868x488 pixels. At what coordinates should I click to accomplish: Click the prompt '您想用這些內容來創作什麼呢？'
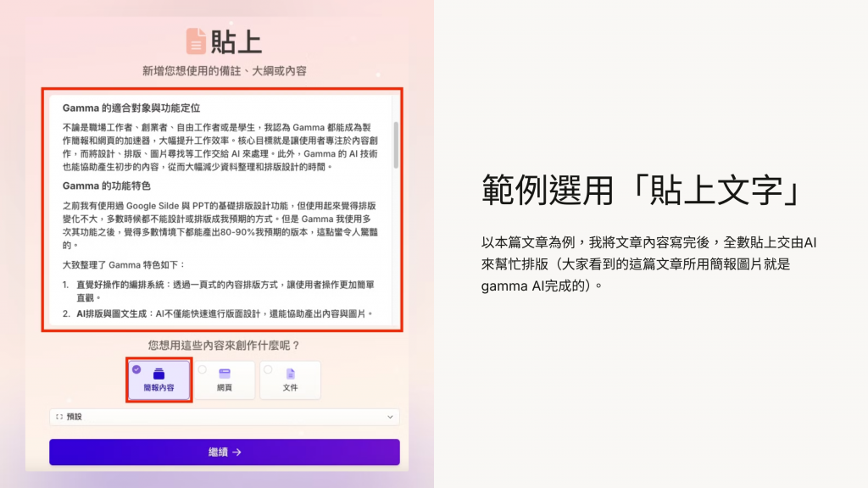[x=224, y=346]
